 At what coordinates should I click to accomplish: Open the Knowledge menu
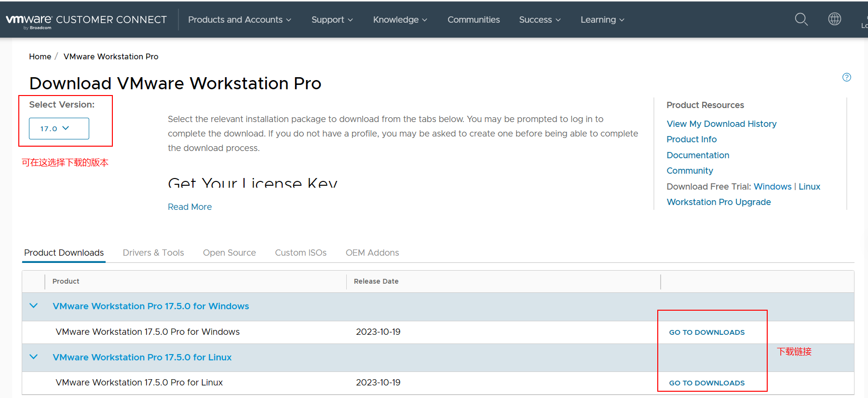[400, 20]
